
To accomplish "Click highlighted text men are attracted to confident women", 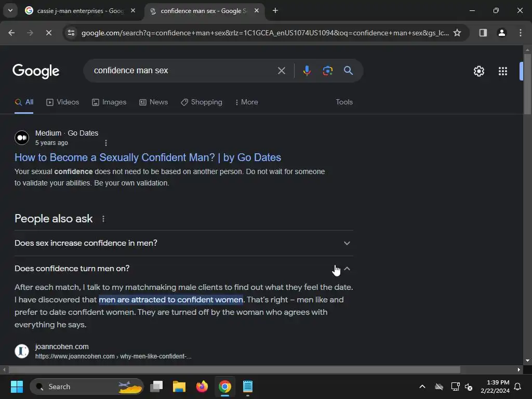I will click(170, 300).
